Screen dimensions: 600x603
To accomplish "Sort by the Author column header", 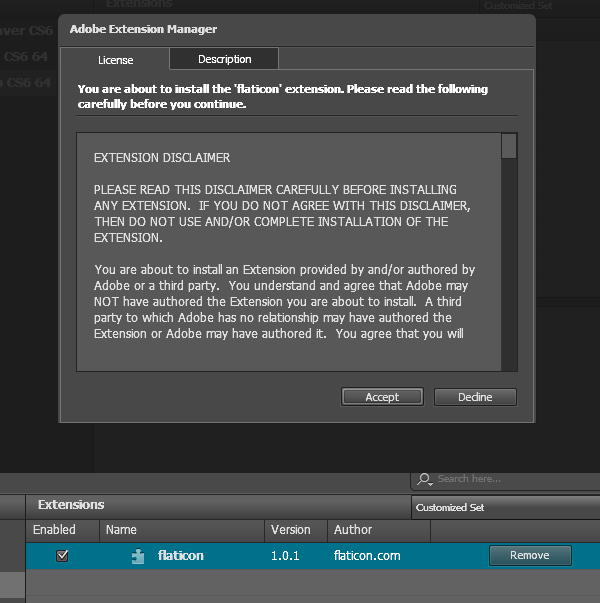I will [379, 530].
